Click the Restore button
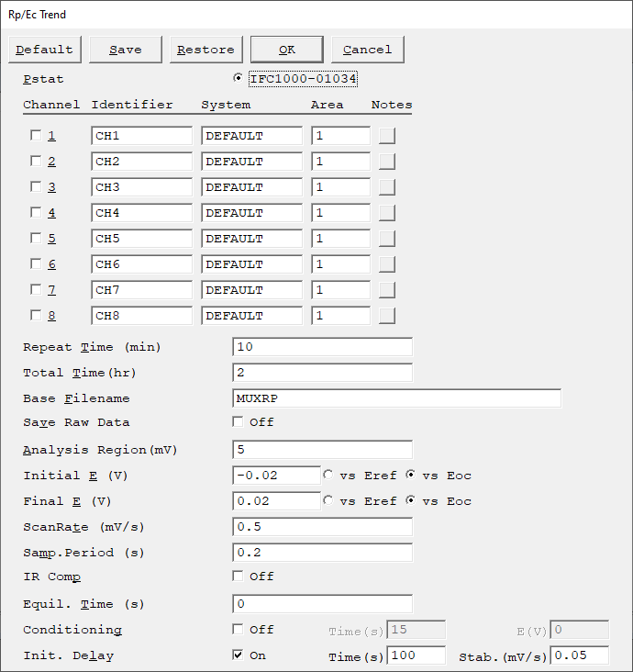 206,50
